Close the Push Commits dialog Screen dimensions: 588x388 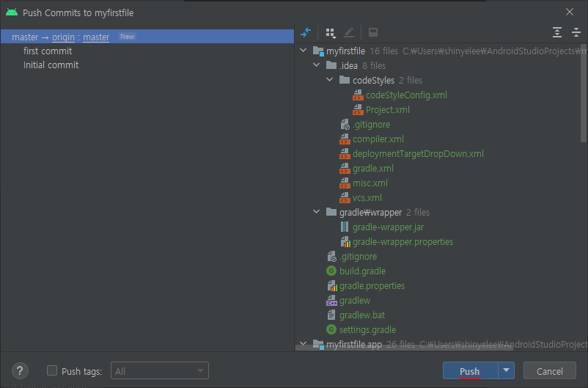(570, 12)
